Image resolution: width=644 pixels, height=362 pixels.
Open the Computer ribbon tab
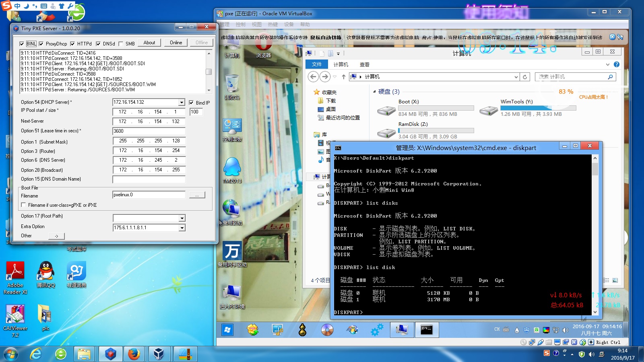tap(341, 64)
